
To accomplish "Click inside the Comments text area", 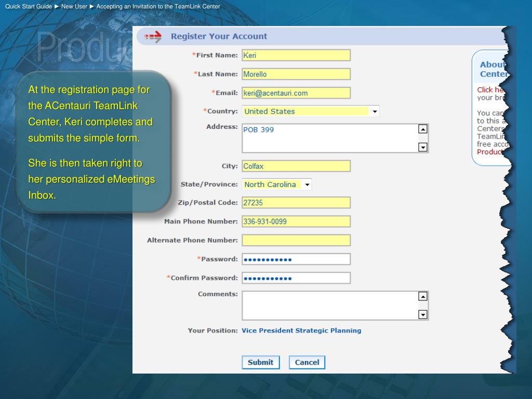I will [x=330, y=305].
